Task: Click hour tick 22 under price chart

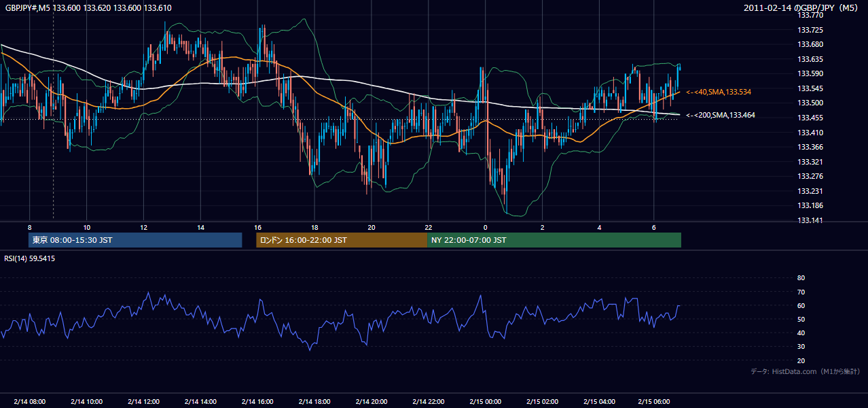Action: pyautogui.click(x=428, y=226)
